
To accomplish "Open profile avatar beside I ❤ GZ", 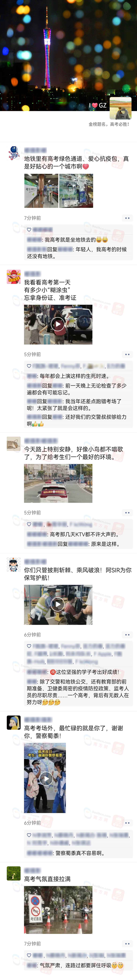I will pyautogui.click(x=120, y=108).
